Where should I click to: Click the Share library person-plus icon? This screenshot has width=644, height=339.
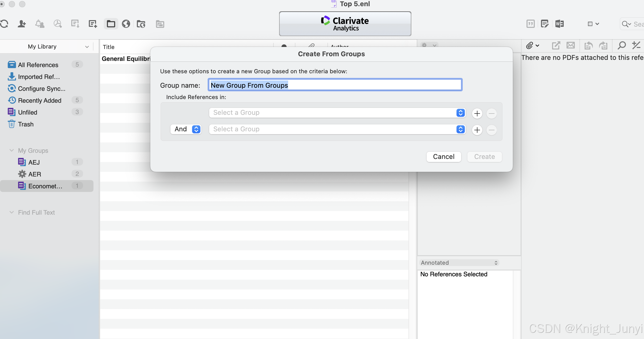(22, 24)
